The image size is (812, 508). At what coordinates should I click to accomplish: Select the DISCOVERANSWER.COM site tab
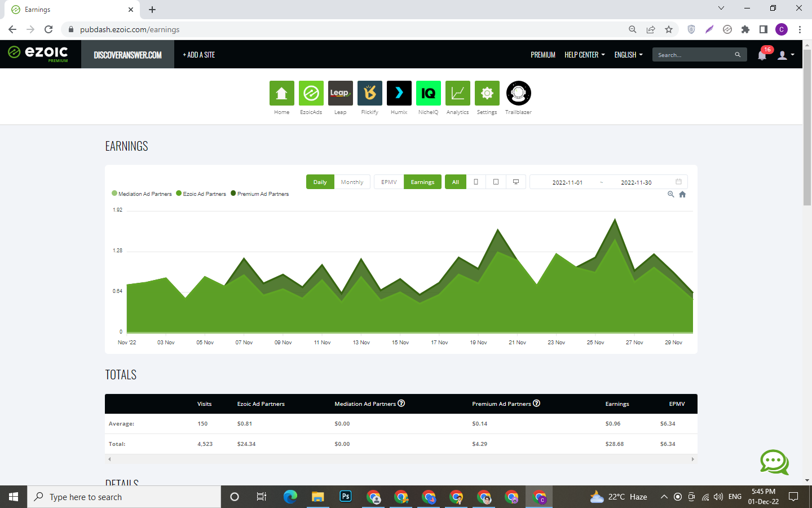pos(127,55)
